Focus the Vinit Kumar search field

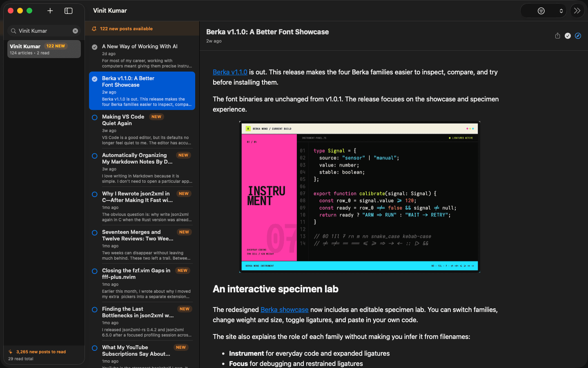[44, 31]
